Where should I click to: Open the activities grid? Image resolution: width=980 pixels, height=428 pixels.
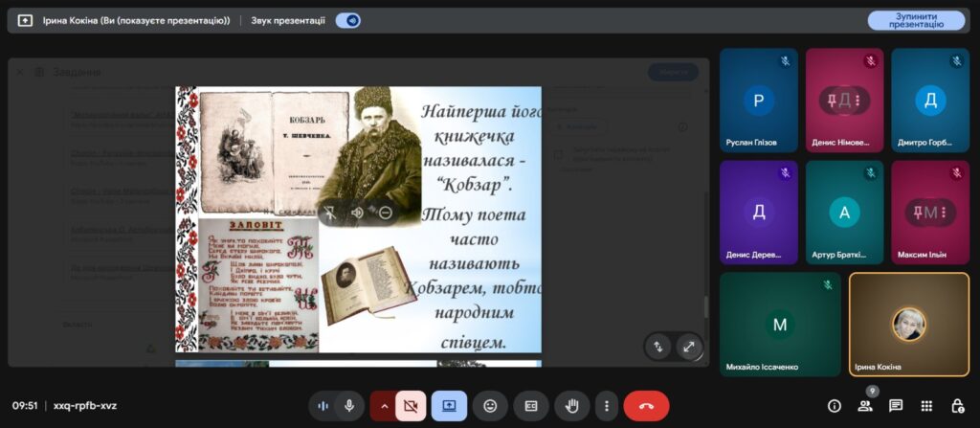coord(926,406)
